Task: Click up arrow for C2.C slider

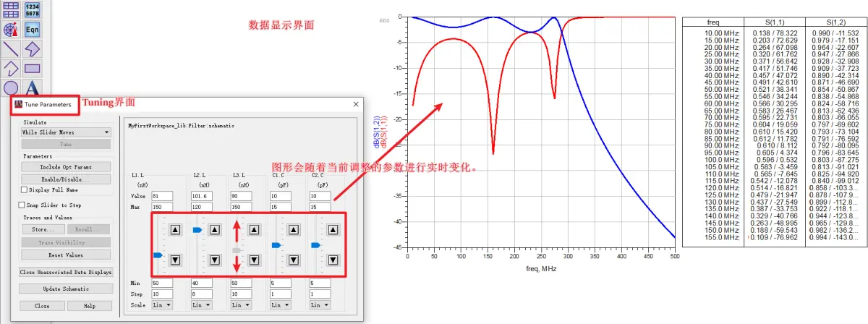Action: point(332,229)
